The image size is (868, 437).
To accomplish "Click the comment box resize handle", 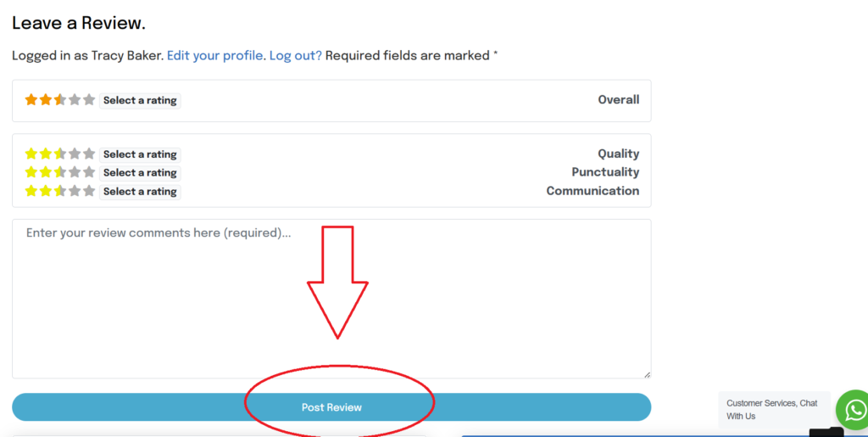I will tap(647, 374).
